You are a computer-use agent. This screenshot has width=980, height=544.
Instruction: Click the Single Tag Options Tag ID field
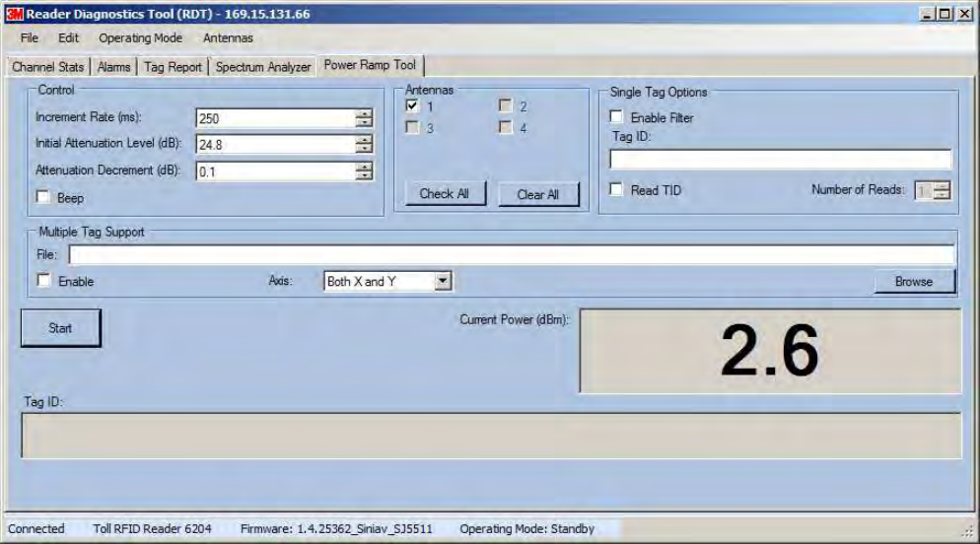coord(781,160)
